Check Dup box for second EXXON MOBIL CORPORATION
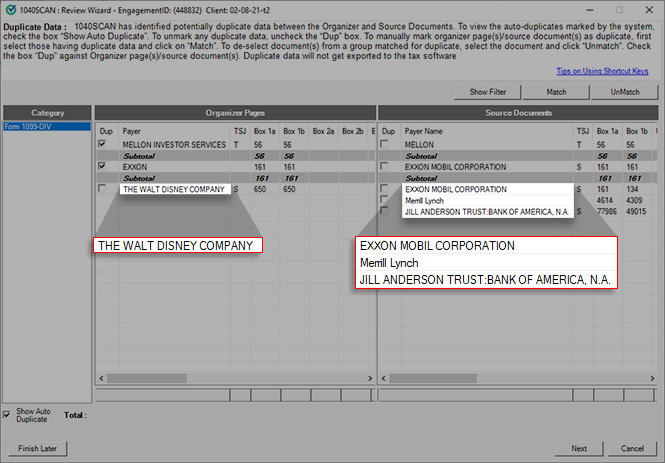 coord(384,188)
